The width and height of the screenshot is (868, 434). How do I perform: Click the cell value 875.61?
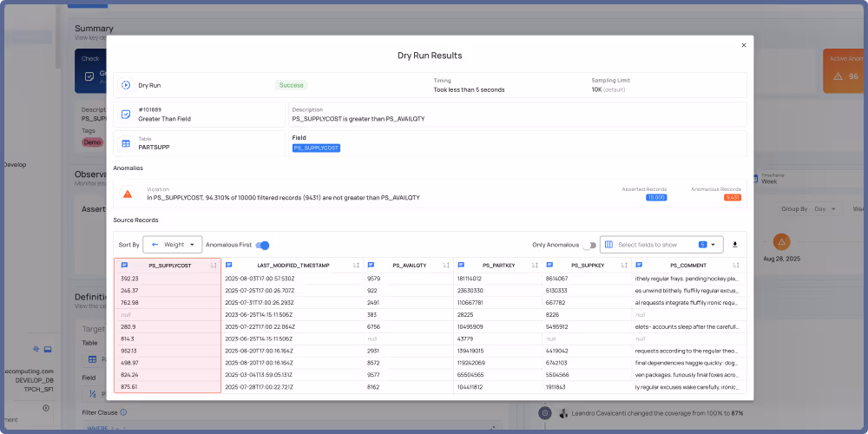pos(128,386)
